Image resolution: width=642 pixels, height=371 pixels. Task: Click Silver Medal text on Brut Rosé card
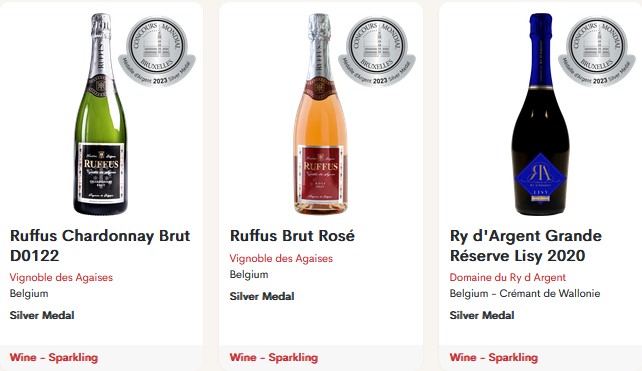coord(262,296)
